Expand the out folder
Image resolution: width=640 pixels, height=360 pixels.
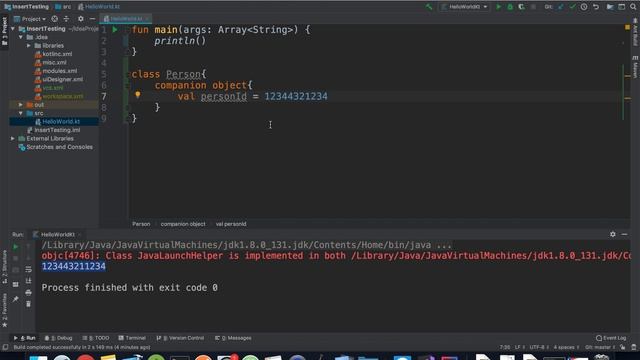tap(21, 104)
